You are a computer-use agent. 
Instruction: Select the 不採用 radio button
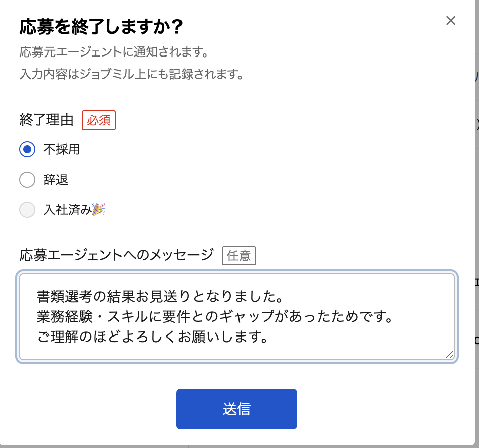click(27, 149)
